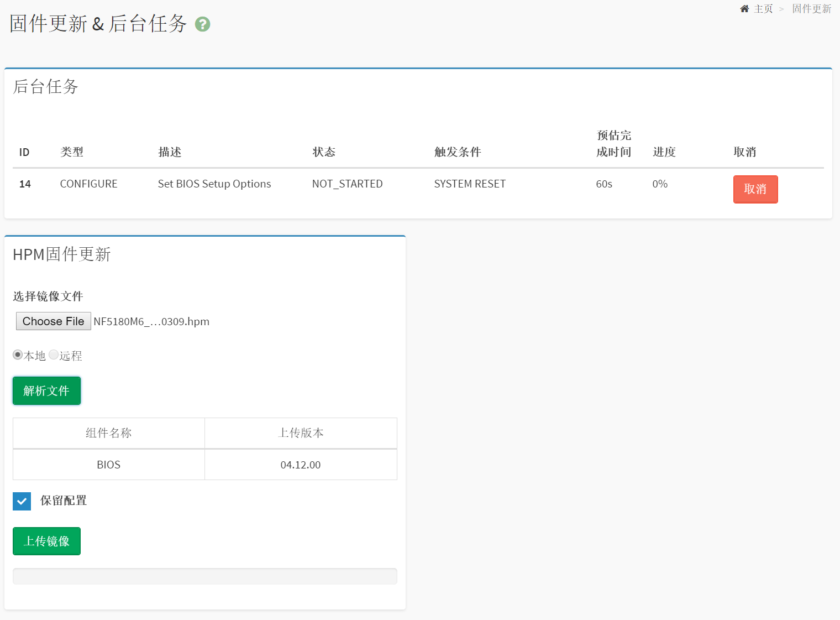Click Set BIOS Setup Options description

coord(214,184)
